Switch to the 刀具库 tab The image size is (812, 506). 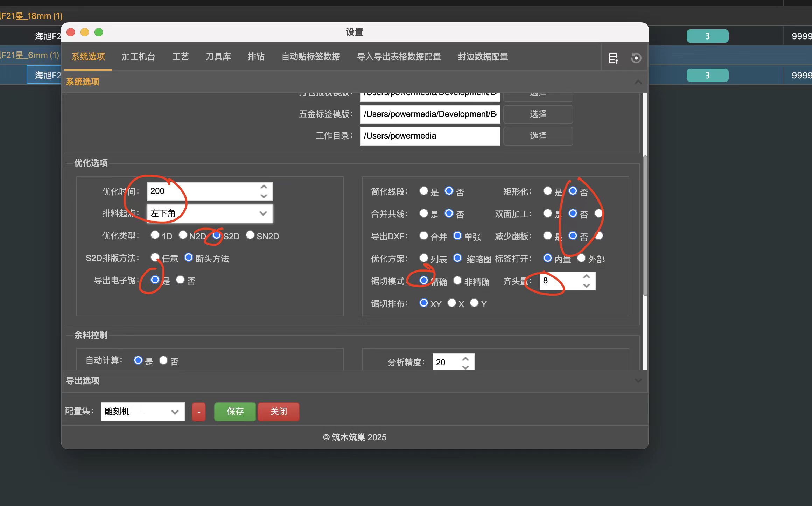point(218,57)
